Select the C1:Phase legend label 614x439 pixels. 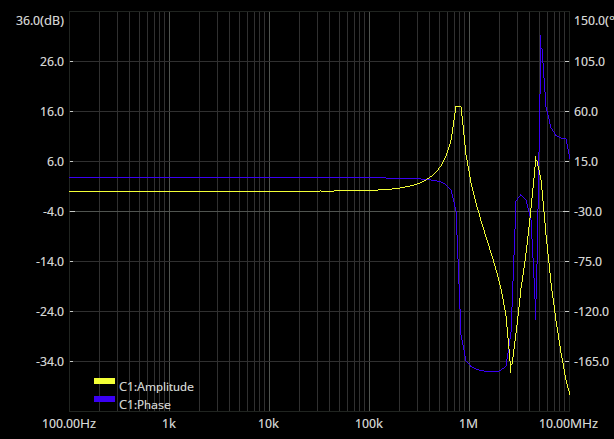(145, 405)
